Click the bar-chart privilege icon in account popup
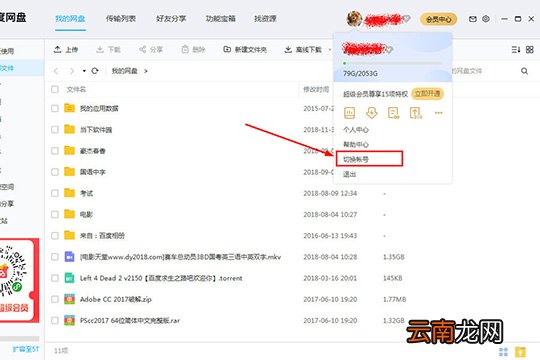Image resolution: width=540 pixels, height=360 pixels. 350,113
